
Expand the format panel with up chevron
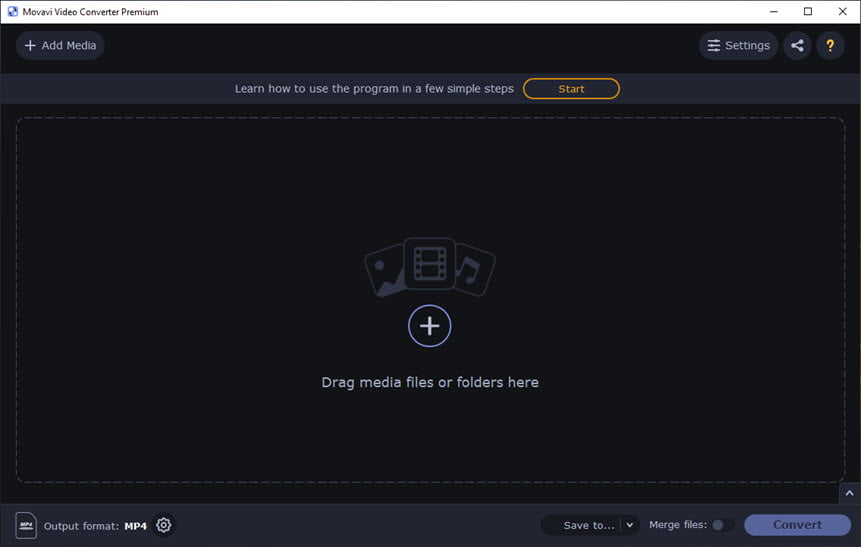(849, 493)
